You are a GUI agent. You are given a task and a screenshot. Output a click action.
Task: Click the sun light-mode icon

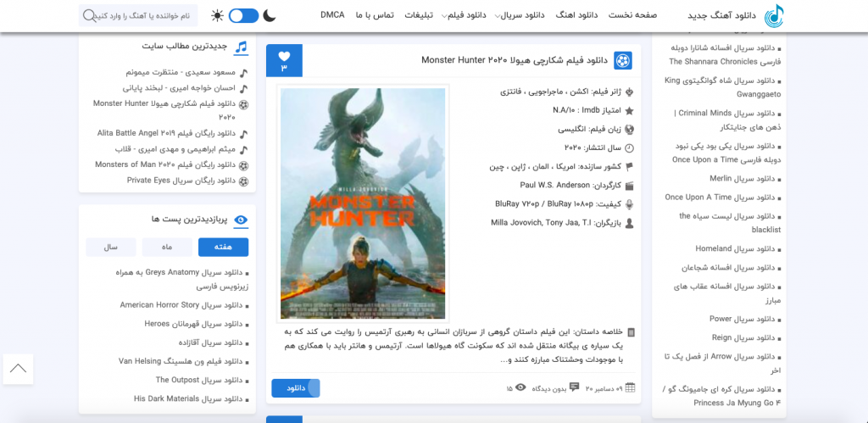218,15
